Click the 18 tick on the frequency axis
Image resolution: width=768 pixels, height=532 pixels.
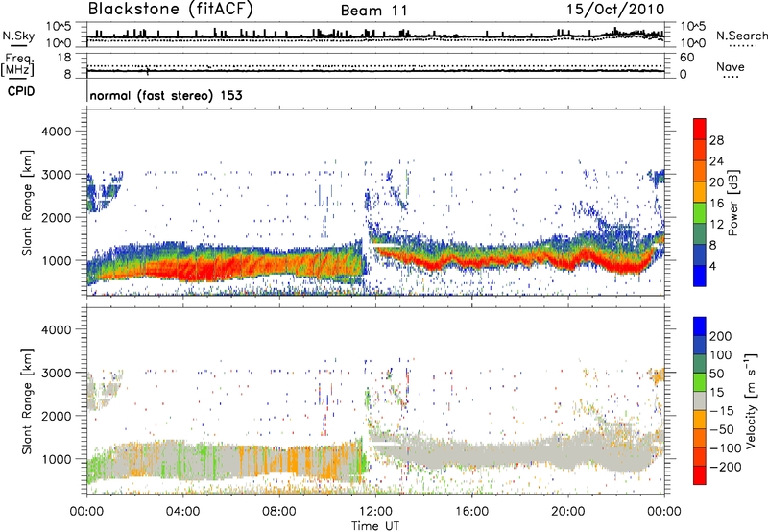point(64,58)
